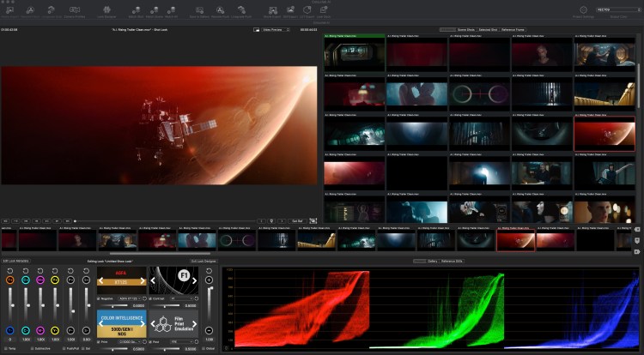Image resolution: width=644 pixels, height=355 pixels.
Task: Enable the Push/Pull checkbox
Action: 64,348
